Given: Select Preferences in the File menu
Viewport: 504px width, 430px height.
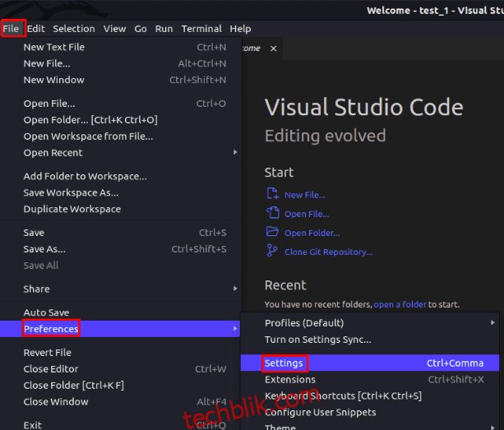Looking at the screenshot, I should coord(120,329).
